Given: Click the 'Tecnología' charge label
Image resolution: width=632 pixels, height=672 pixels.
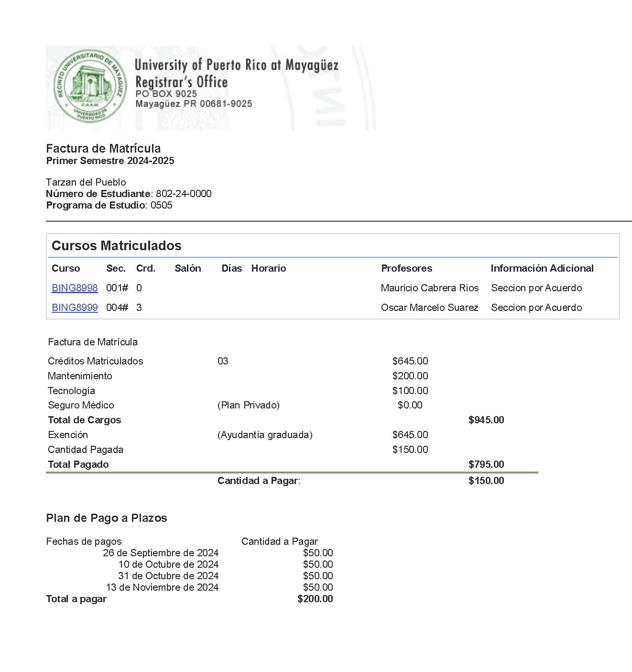Looking at the screenshot, I should pyautogui.click(x=72, y=391).
